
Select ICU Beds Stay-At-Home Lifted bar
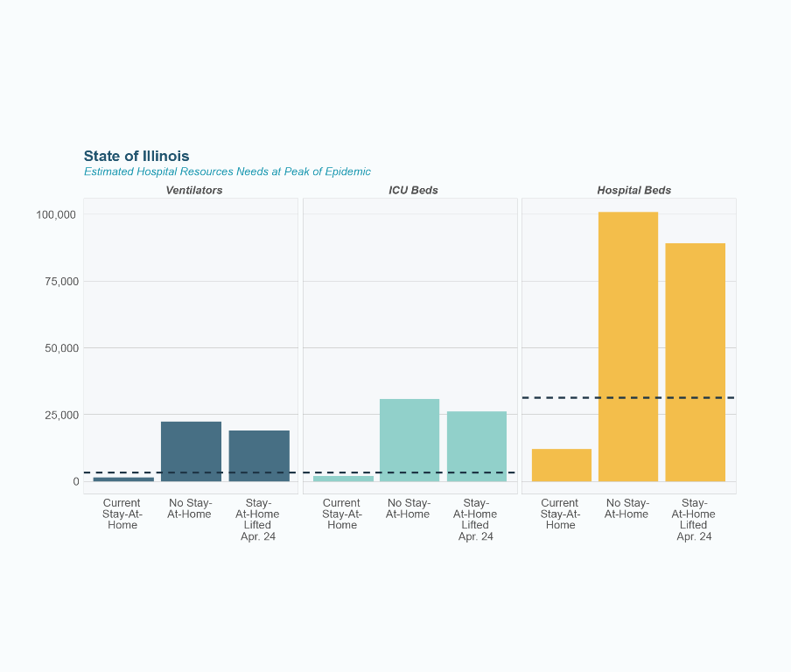477,446
